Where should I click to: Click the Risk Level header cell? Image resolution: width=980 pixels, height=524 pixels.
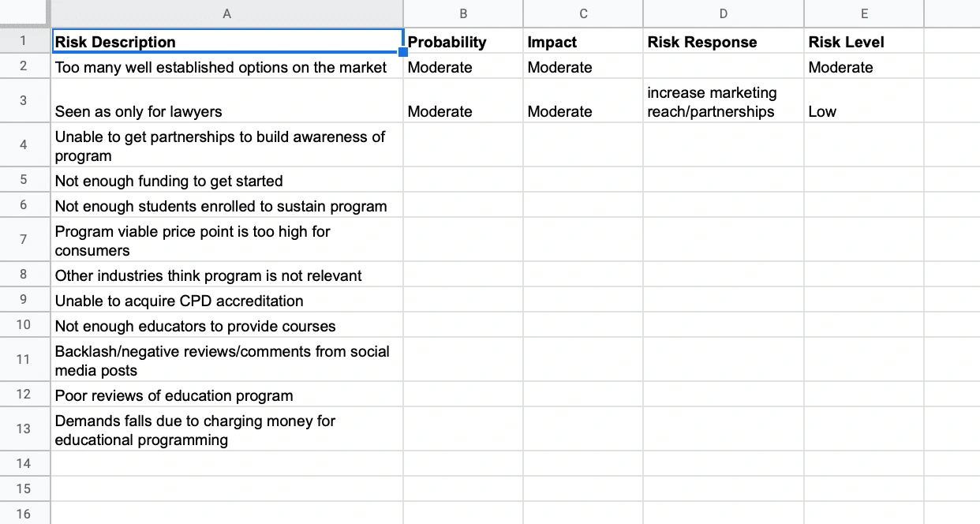point(864,42)
